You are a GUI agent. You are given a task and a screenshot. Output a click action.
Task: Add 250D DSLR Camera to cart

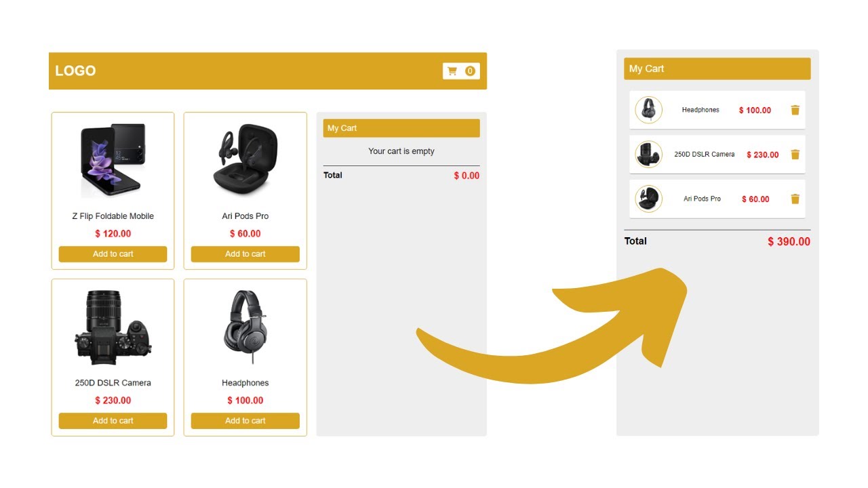tap(113, 421)
